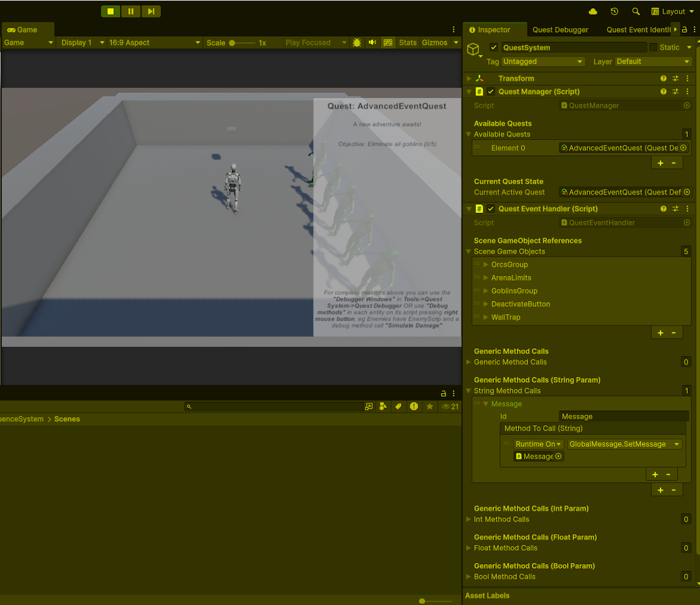Open the Stats overlay in Game view

point(407,42)
